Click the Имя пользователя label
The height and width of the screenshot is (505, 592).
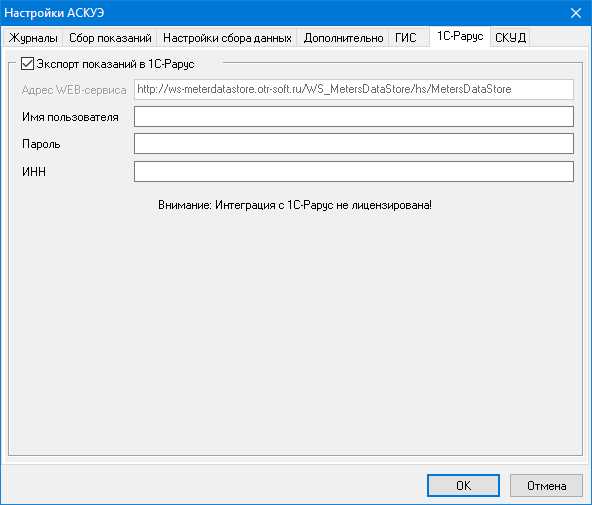pos(70,117)
